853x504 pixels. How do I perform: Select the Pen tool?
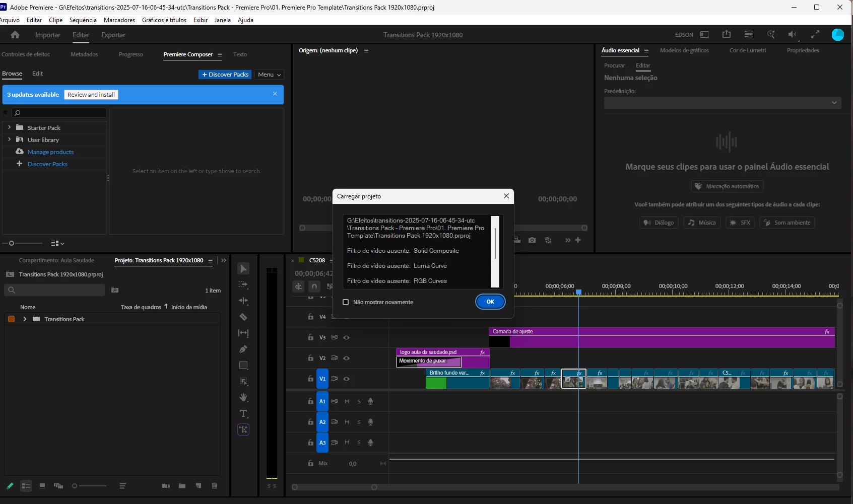pyautogui.click(x=243, y=349)
